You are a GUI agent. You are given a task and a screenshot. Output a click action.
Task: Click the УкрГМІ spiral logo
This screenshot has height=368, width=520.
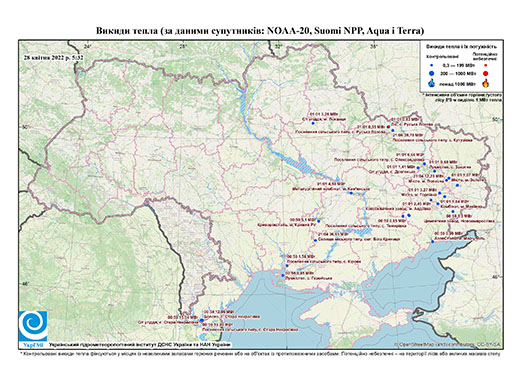pyautogui.click(x=33, y=326)
